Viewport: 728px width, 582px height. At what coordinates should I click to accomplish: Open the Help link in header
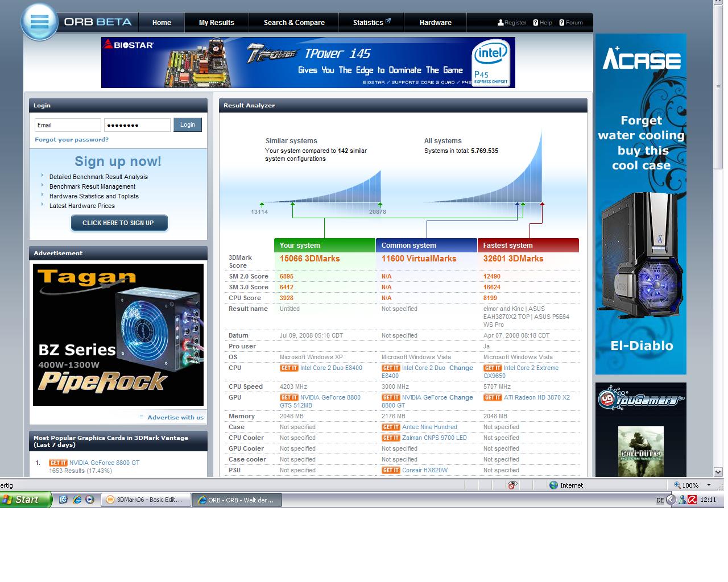point(546,23)
